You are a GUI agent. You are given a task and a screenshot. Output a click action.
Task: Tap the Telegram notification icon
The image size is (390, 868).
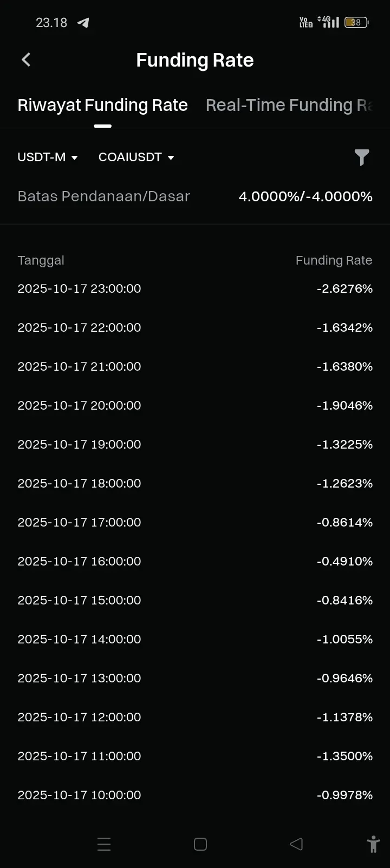(83, 23)
